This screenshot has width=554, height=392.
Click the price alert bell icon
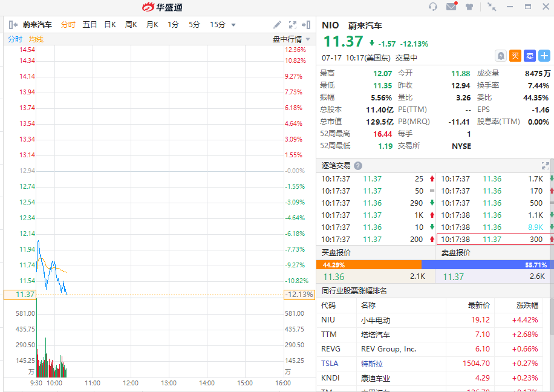click(x=501, y=56)
